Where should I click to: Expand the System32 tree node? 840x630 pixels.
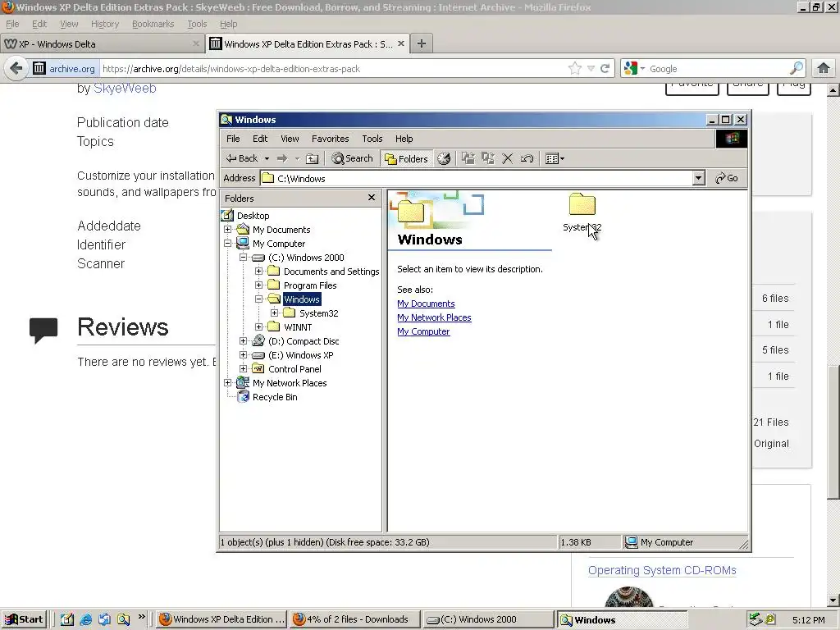(x=274, y=313)
